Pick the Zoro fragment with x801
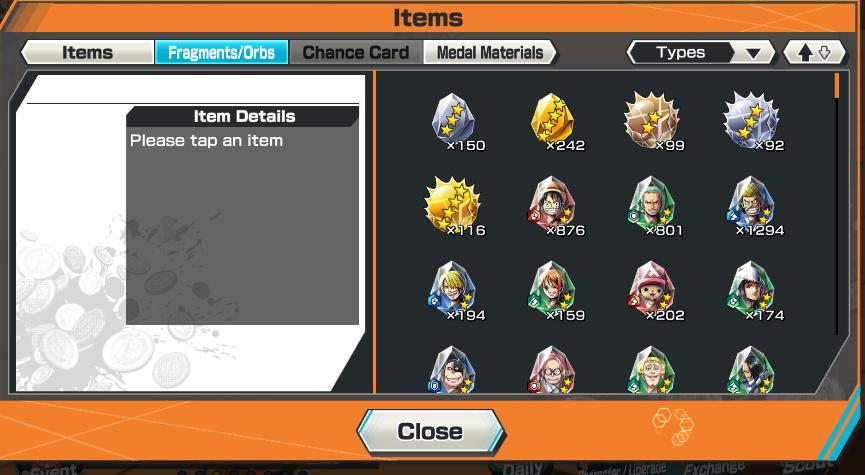 (x=652, y=204)
